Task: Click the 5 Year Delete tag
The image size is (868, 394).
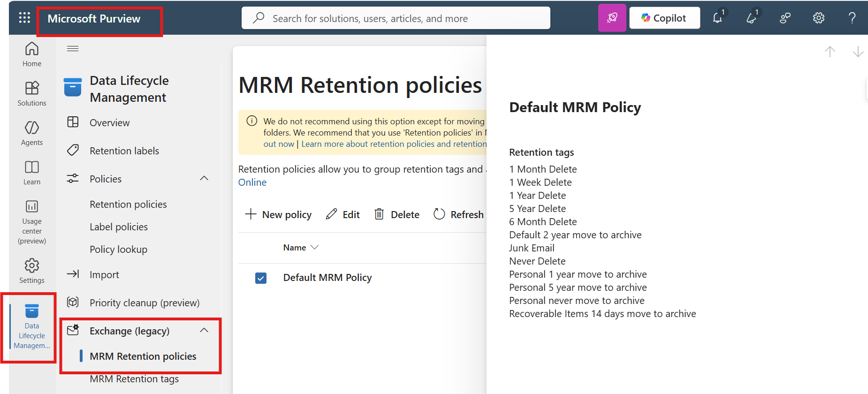Action: [538, 209]
